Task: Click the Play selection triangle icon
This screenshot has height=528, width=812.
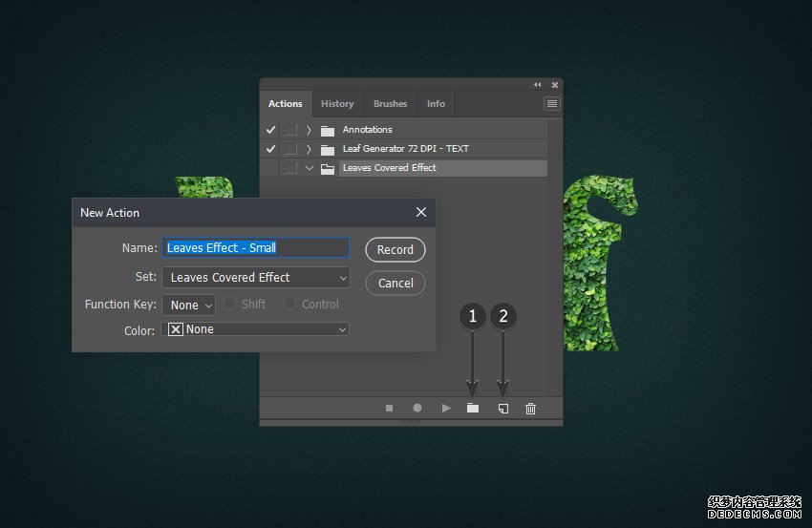Action: [x=446, y=408]
